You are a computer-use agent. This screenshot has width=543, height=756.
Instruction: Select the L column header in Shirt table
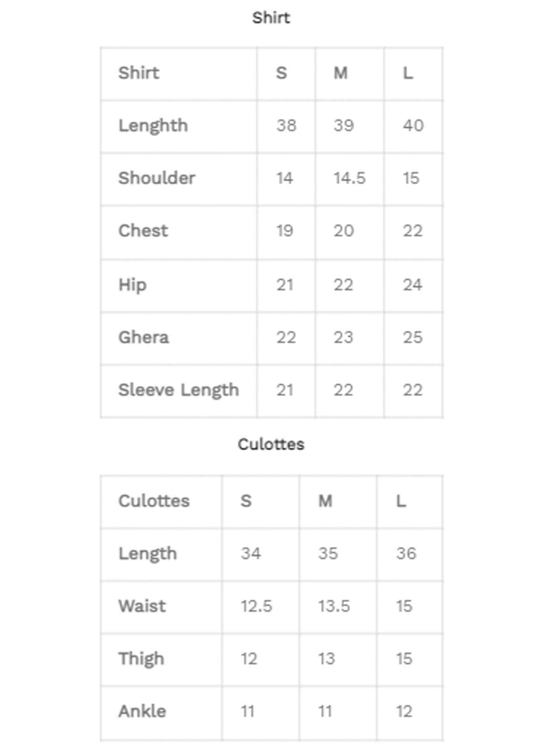click(x=408, y=73)
